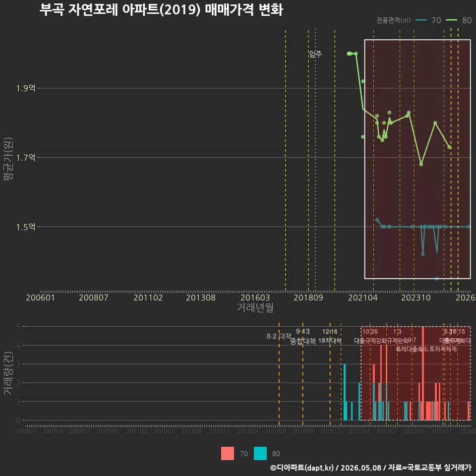The width and height of the screenshot is (476, 476).
Task: Click the 평균가(원) axis title
Action: [8, 159]
